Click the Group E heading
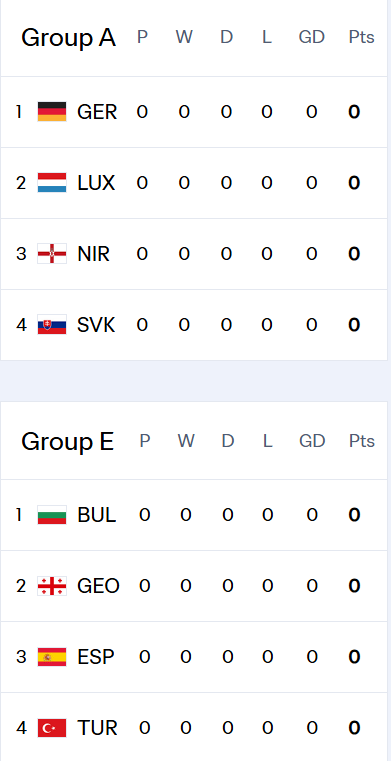391x761 pixels. tap(67, 442)
